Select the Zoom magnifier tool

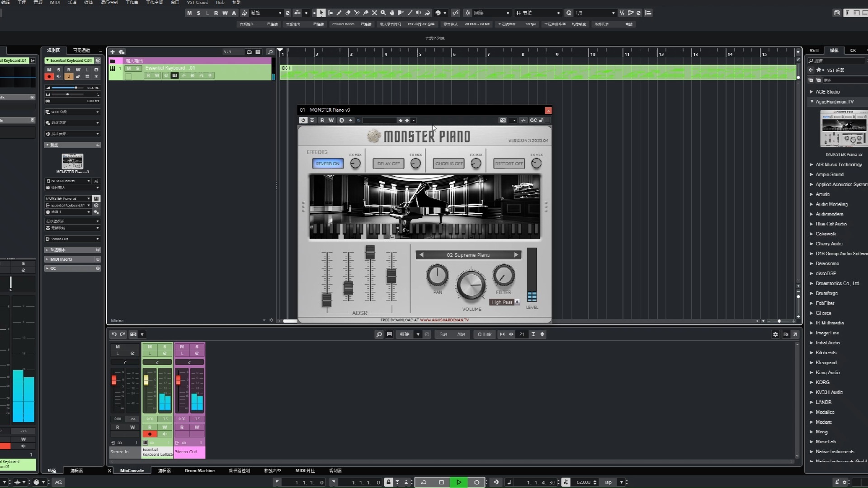click(383, 13)
